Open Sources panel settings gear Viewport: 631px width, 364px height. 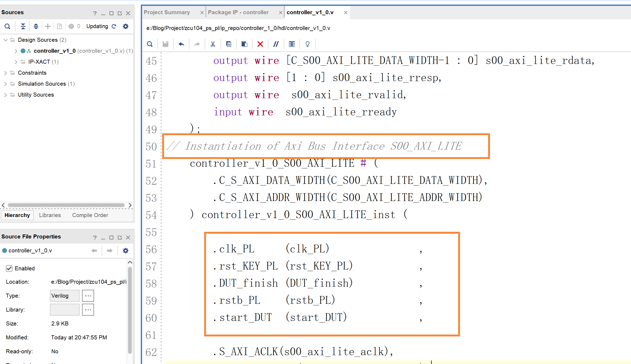126,26
